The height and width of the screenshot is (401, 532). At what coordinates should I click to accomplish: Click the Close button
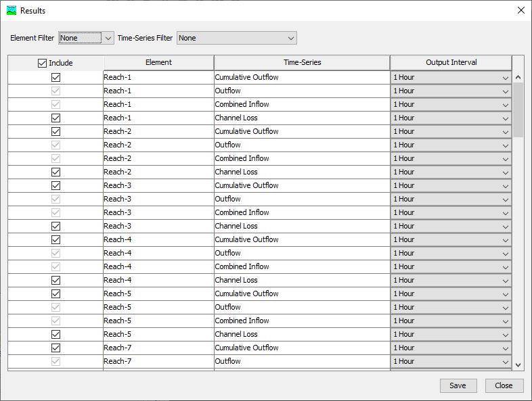click(x=504, y=385)
